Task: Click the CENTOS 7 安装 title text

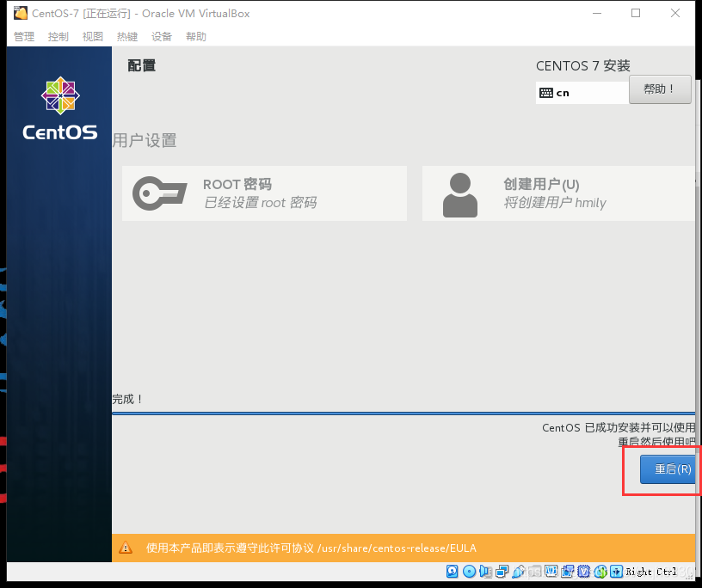Action: (583, 66)
